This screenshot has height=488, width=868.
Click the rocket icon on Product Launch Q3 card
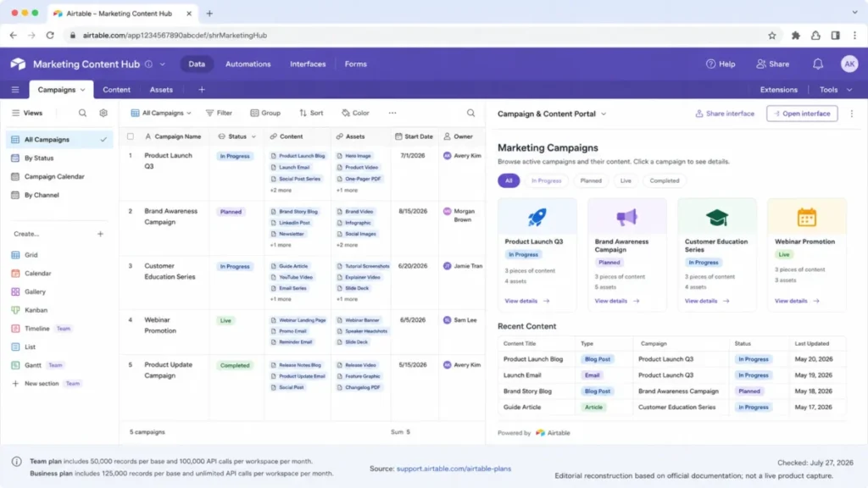(537, 217)
